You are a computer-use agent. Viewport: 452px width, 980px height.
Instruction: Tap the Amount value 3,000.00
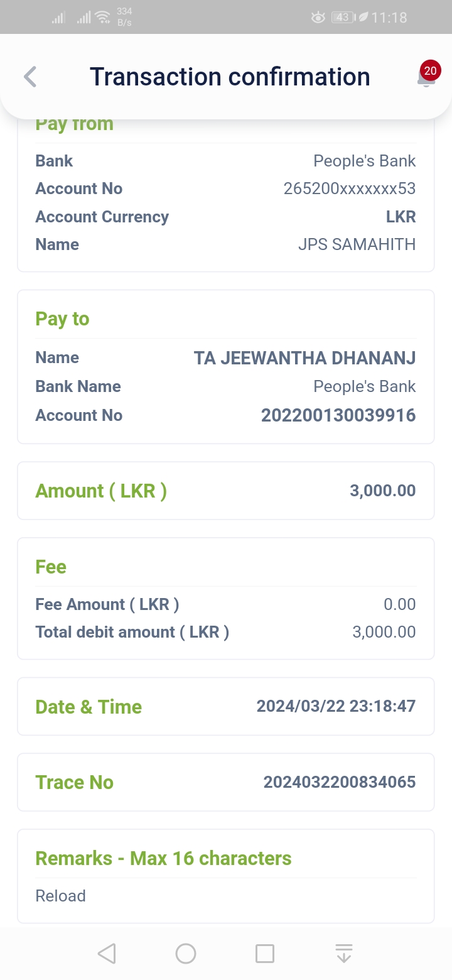click(382, 491)
